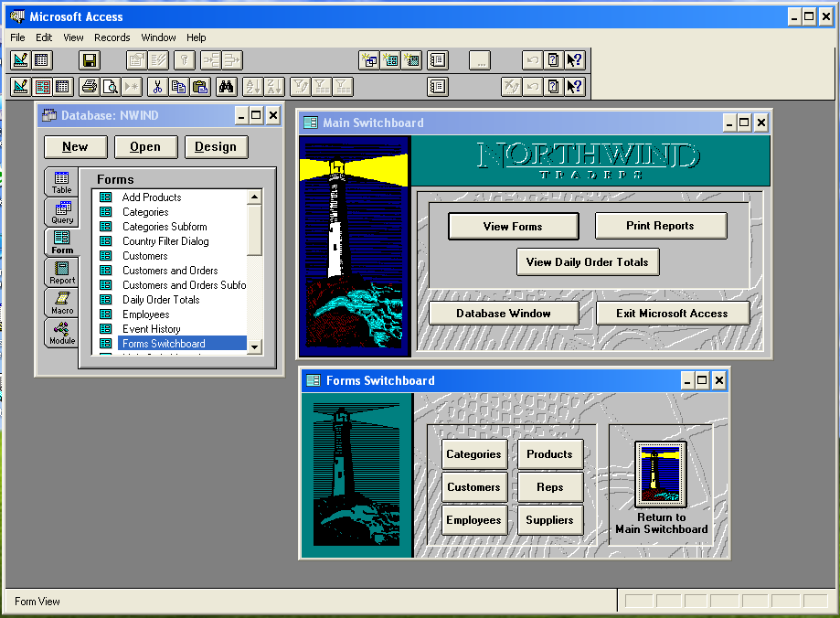Image resolution: width=840 pixels, height=618 pixels.
Task: Click the Design button in Database window
Action: pos(216,147)
